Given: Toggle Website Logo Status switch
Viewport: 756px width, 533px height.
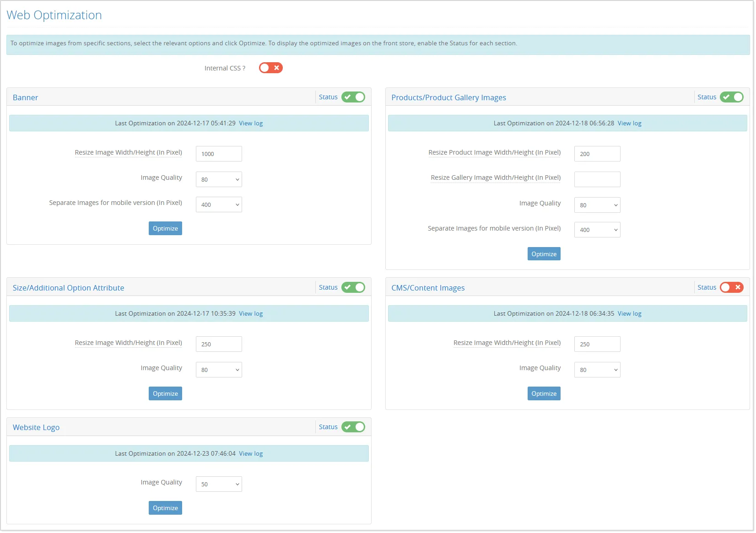Looking at the screenshot, I should click(353, 427).
